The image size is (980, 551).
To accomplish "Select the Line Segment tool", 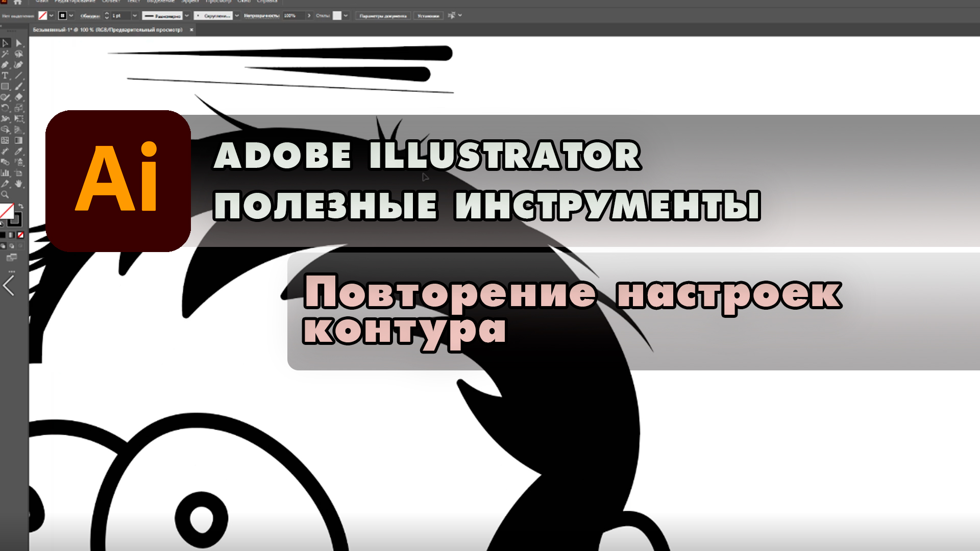I will [x=19, y=76].
